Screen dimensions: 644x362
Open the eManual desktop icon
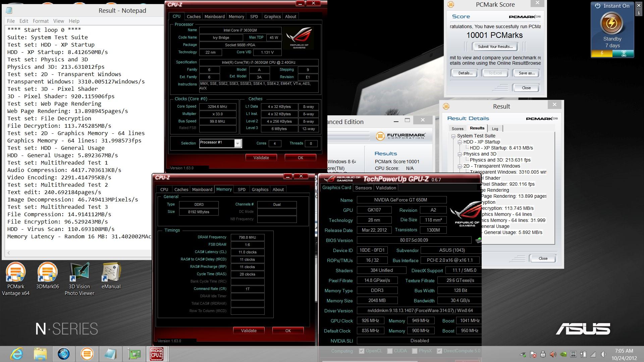pyautogui.click(x=111, y=276)
